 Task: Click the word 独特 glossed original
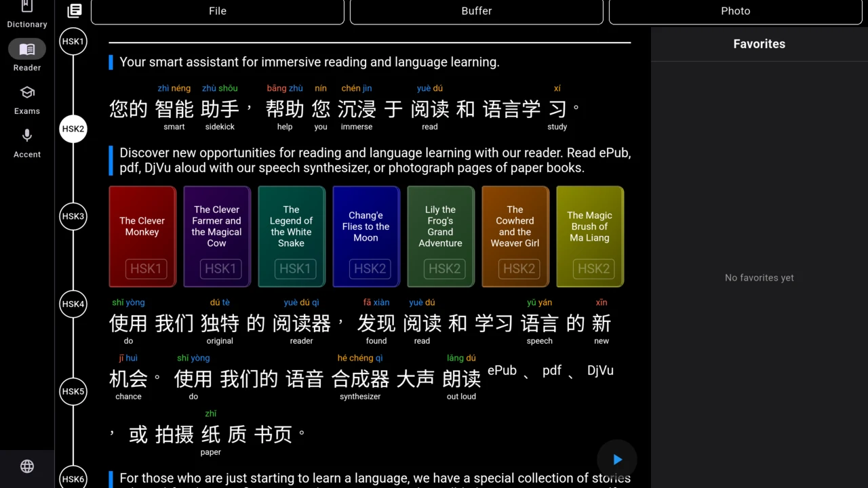220,323
